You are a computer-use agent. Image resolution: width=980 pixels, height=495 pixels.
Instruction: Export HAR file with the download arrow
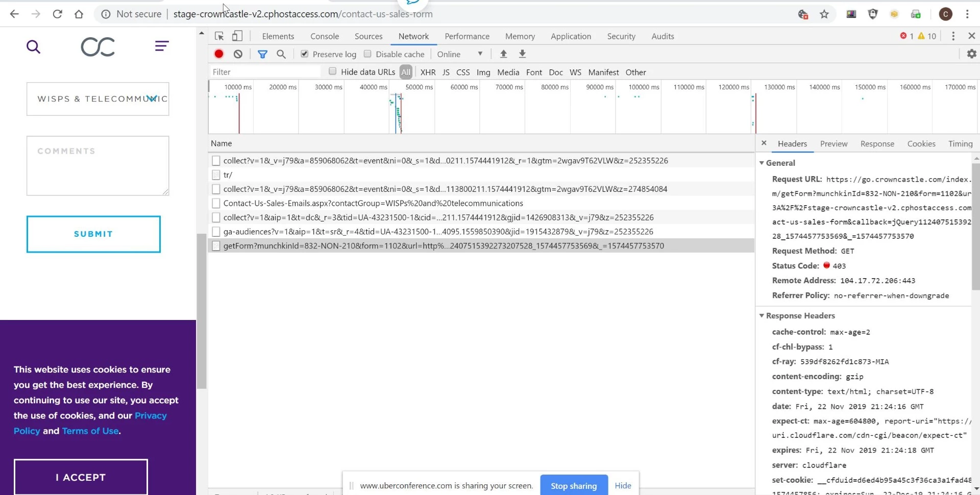point(522,54)
